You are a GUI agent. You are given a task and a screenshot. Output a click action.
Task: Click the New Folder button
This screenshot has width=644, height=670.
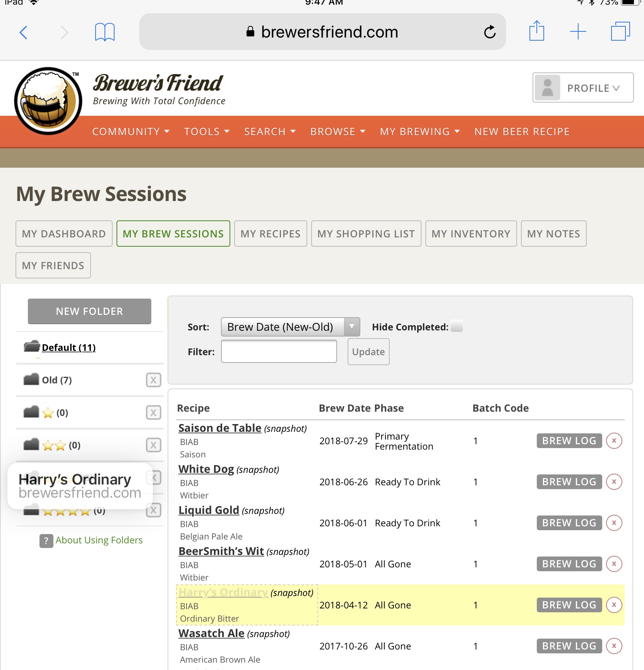pos(89,311)
